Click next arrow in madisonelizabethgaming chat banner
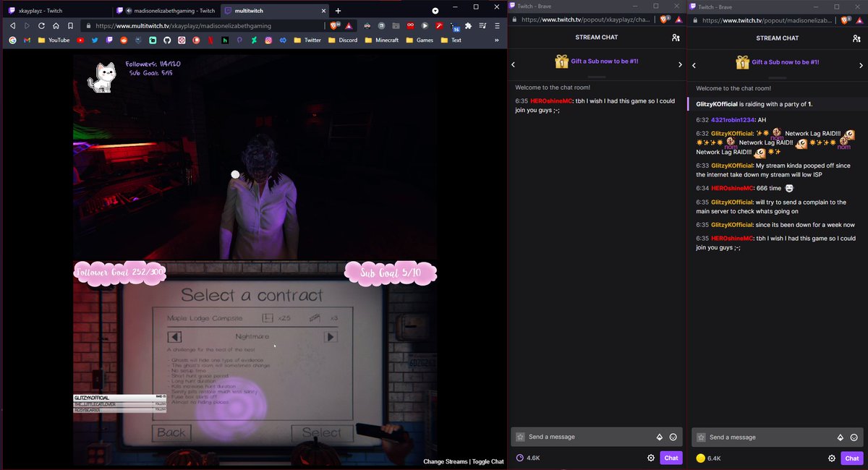The image size is (868, 470). [x=861, y=64]
